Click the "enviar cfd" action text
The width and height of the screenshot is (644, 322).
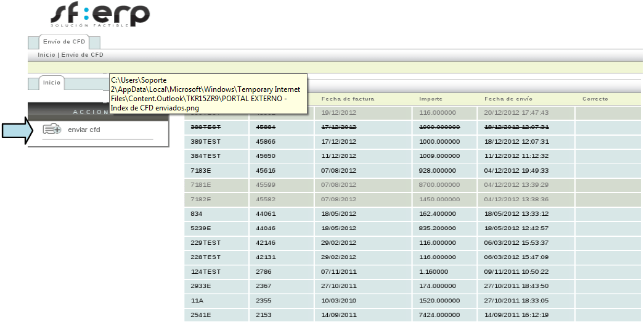click(x=84, y=130)
